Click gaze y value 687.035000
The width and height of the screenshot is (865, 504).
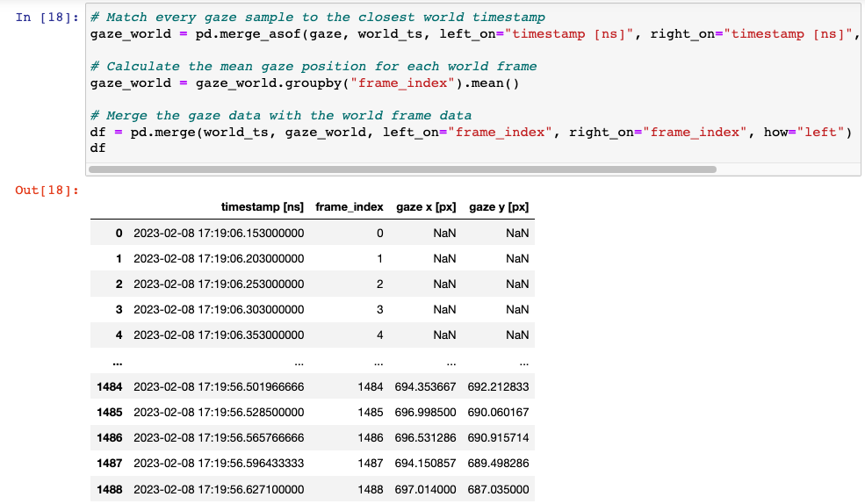pos(498,489)
